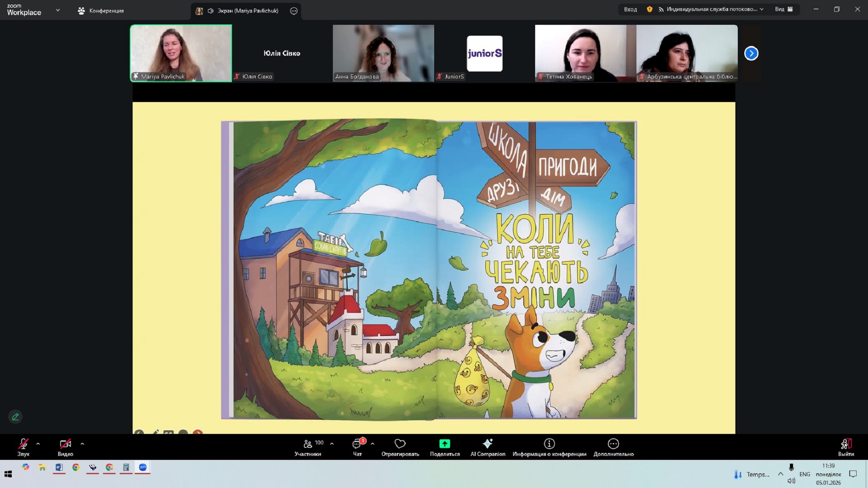Click the green annotation pencil icon
The width and height of the screenshot is (868, 488).
coord(15,416)
